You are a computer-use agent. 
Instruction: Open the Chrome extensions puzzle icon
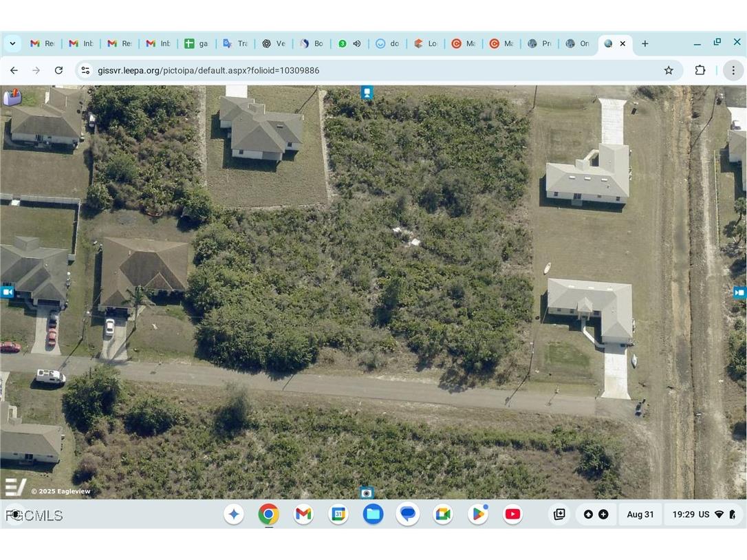coord(700,70)
